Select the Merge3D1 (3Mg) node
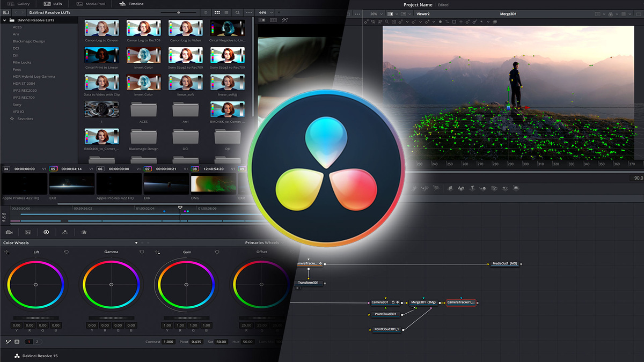This screenshot has height=362, width=644. [424, 302]
